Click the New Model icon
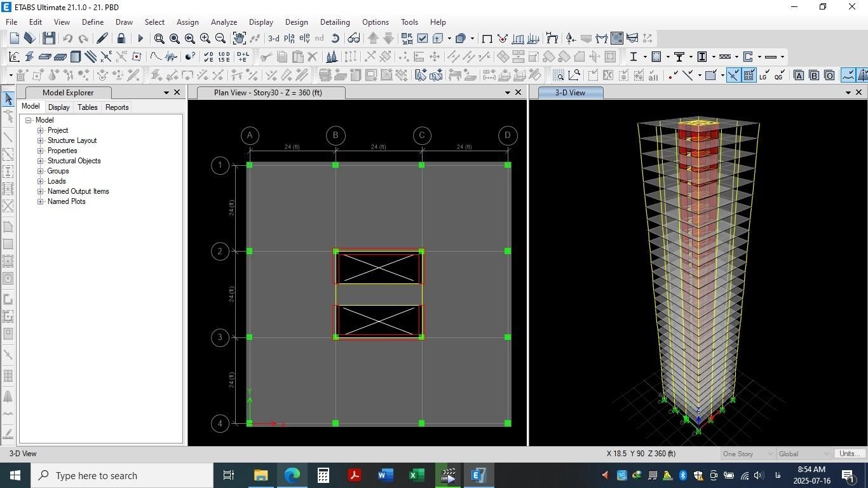868x488 pixels. [x=14, y=38]
